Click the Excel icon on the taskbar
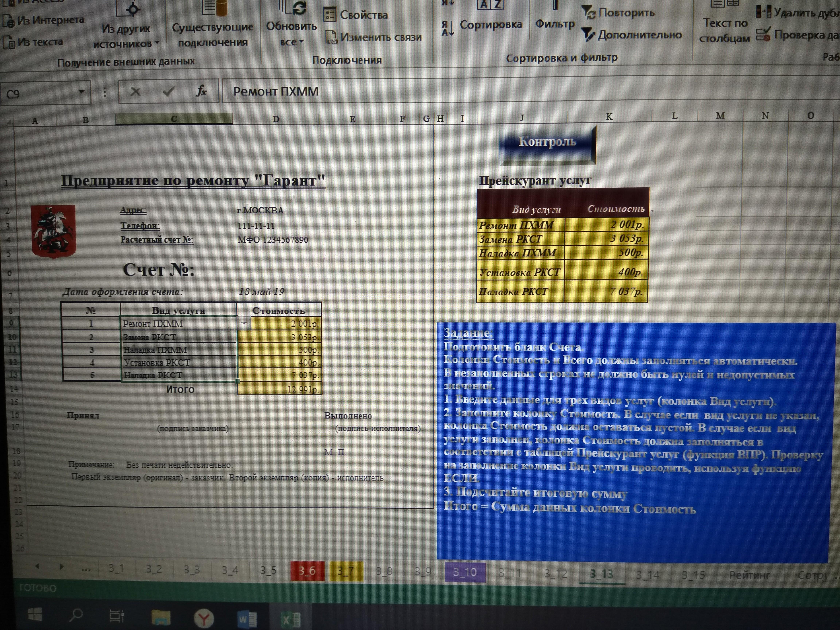The height and width of the screenshot is (630, 840). click(x=291, y=620)
